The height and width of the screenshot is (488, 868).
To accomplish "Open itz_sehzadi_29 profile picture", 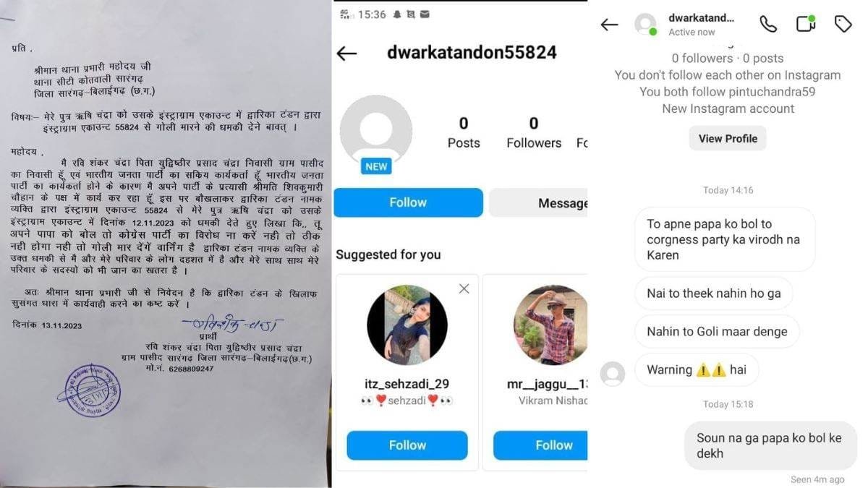I will coord(407,325).
